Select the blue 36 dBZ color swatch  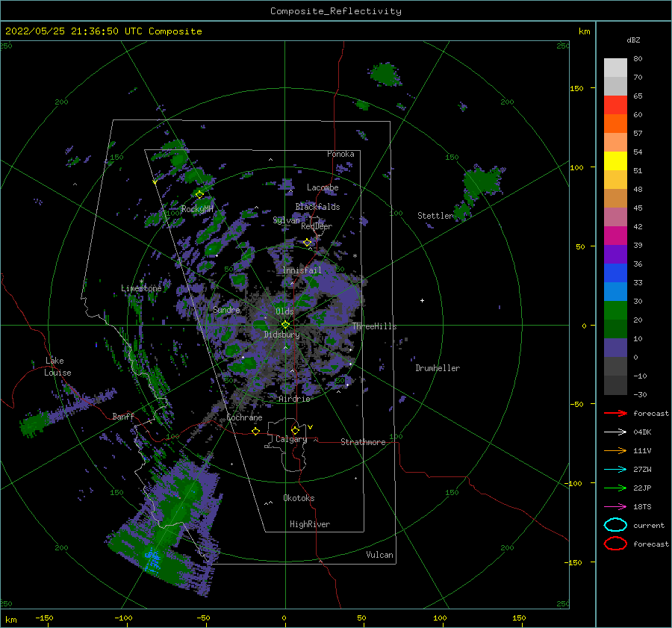tap(615, 273)
